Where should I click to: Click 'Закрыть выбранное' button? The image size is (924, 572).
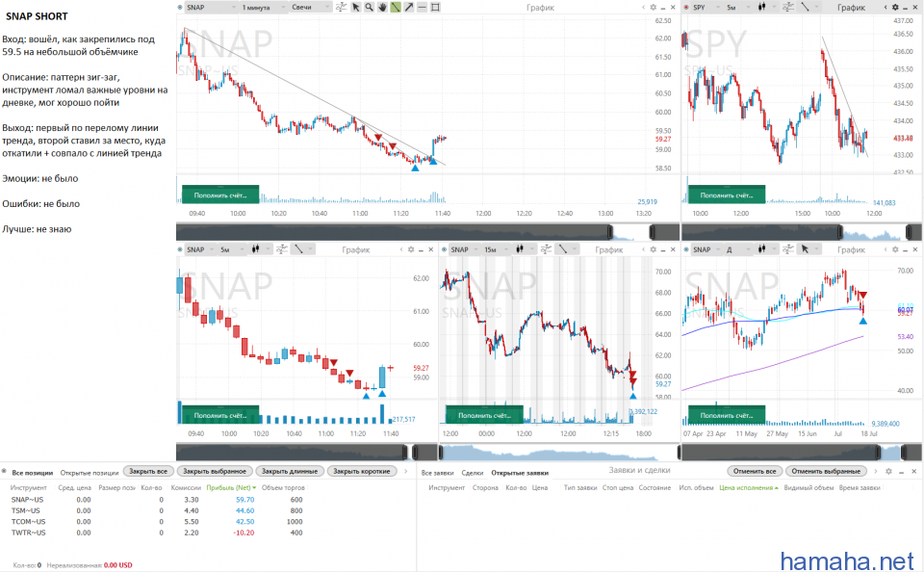[215, 471]
